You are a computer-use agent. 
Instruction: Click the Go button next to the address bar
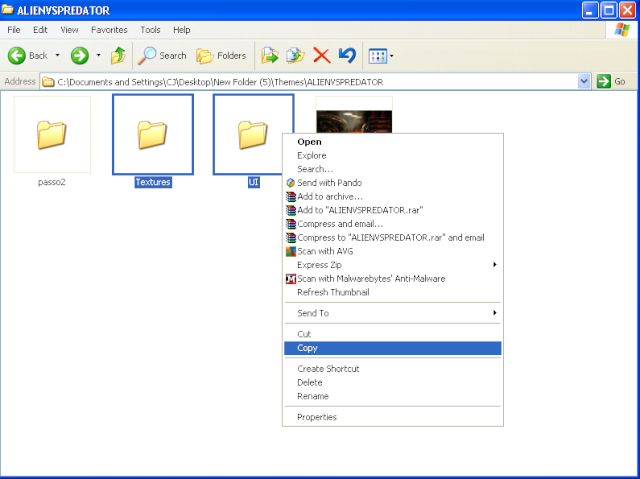611,81
